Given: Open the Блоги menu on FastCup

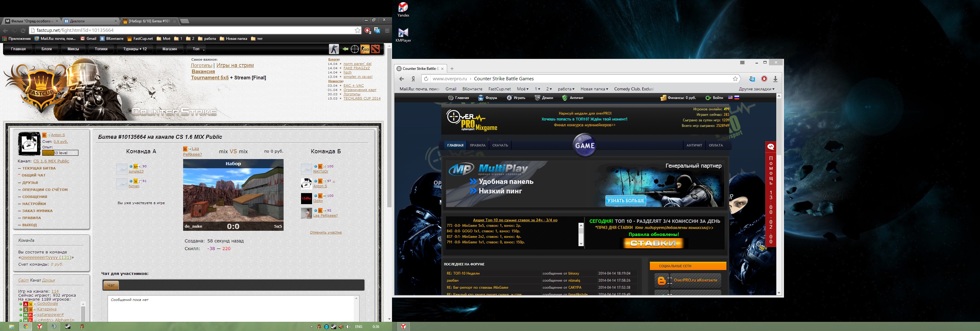Looking at the screenshot, I should tap(47, 49).
